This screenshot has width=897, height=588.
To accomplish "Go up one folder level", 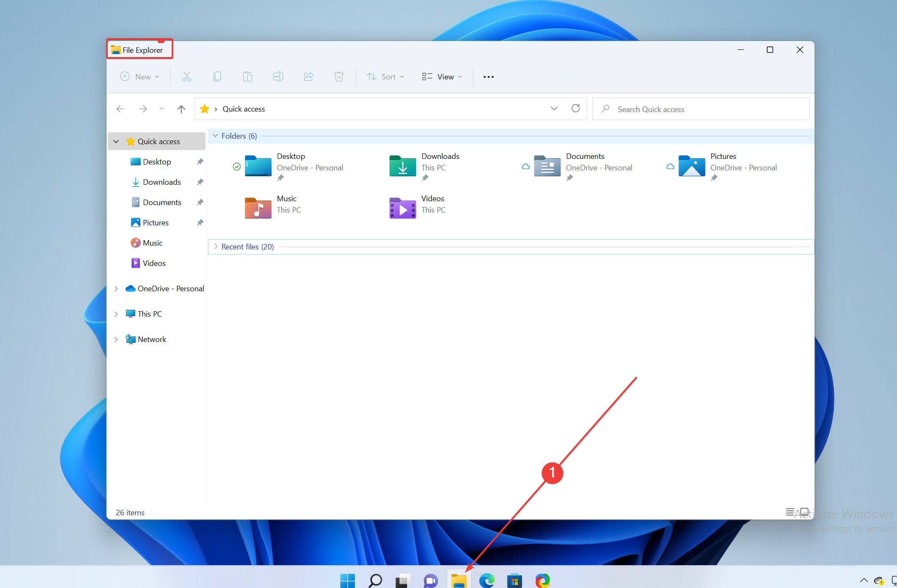I will click(x=181, y=109).
